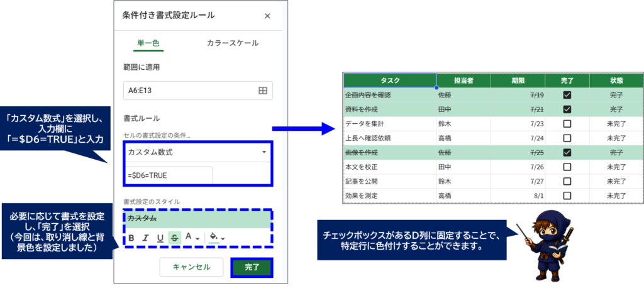This screenshot has height=293, width=644.
Task: Select the 企画内容を確認 task cell
Action: pos(390,95)
